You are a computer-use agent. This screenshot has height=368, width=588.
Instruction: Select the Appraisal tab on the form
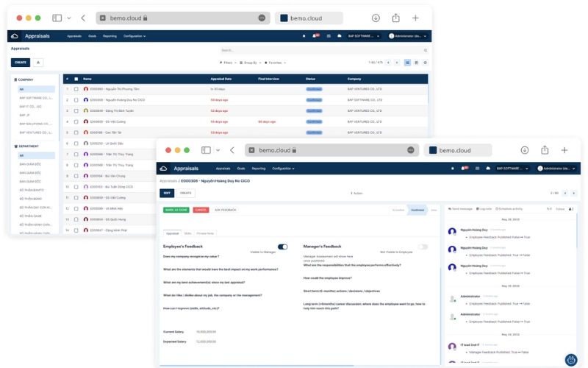(x=173, y=233)
